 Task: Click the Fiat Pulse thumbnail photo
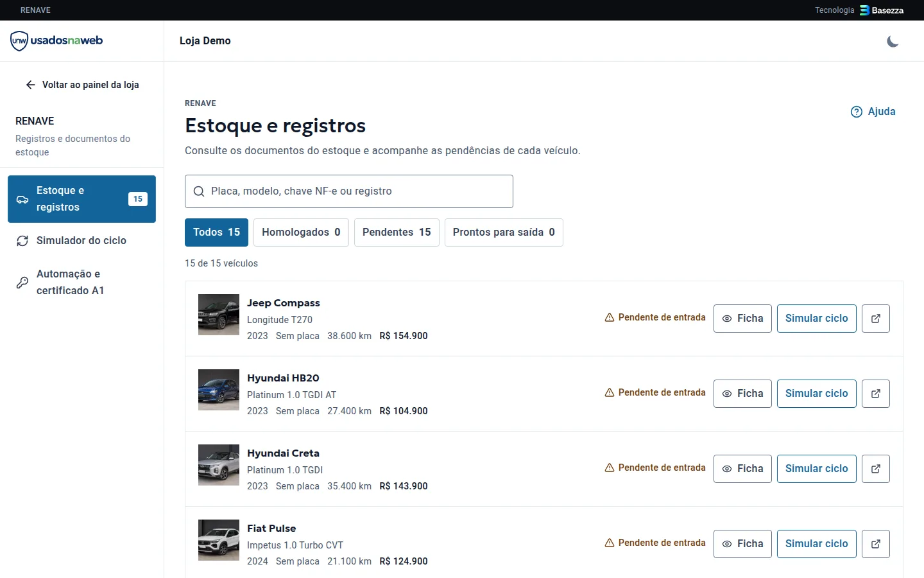pos(219,540)
